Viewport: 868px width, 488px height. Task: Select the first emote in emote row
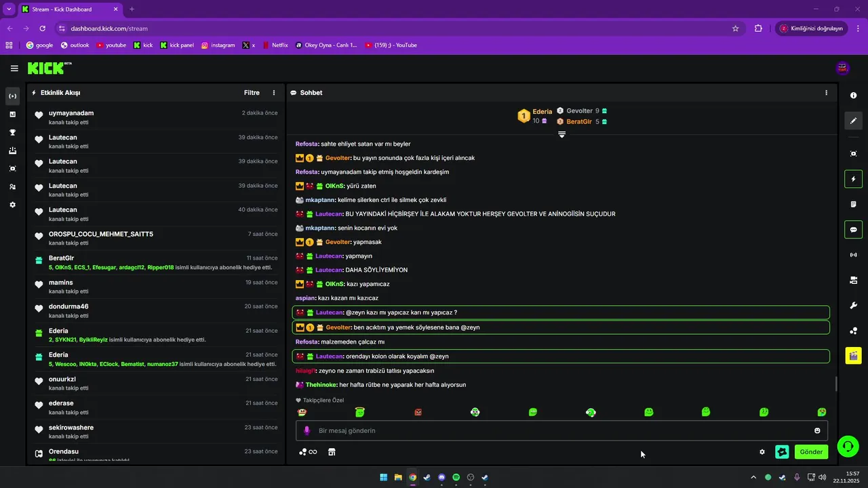[x=302, y=412]
